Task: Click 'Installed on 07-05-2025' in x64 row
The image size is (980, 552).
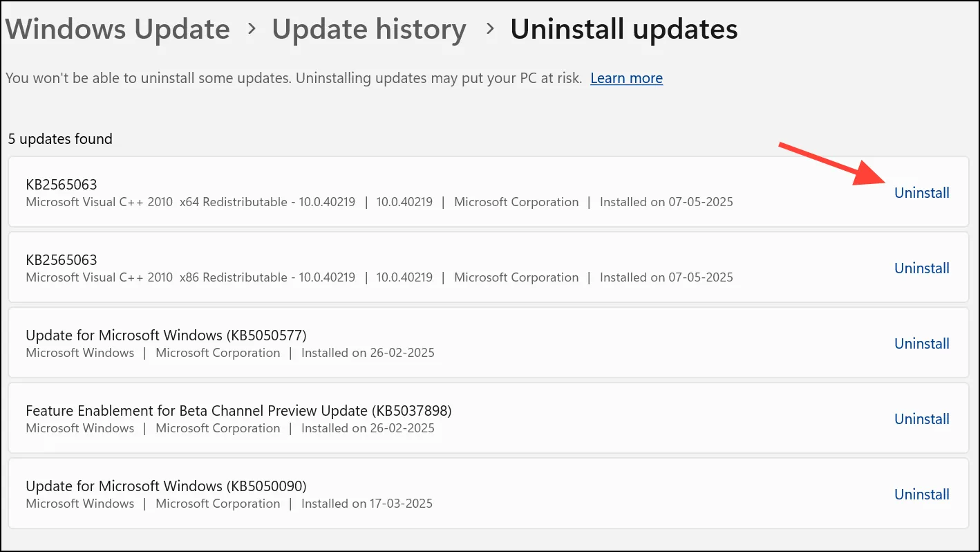Action: 666,202
